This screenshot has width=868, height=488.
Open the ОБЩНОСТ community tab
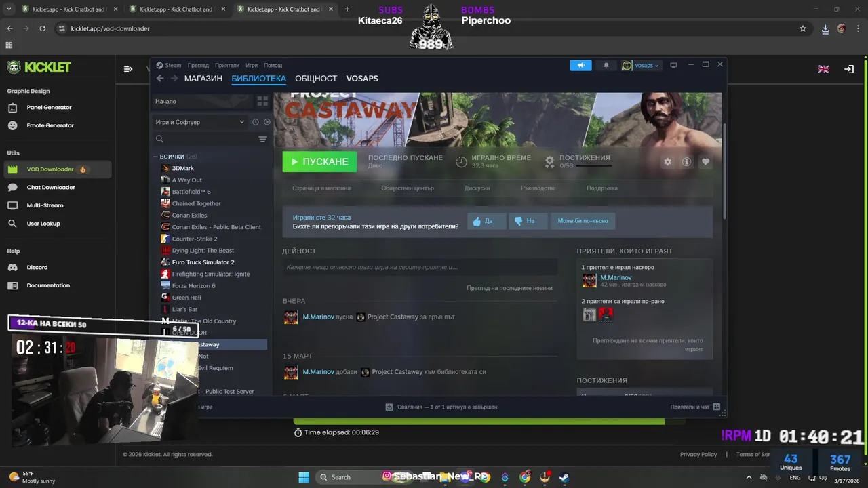[x=316, y=79]
